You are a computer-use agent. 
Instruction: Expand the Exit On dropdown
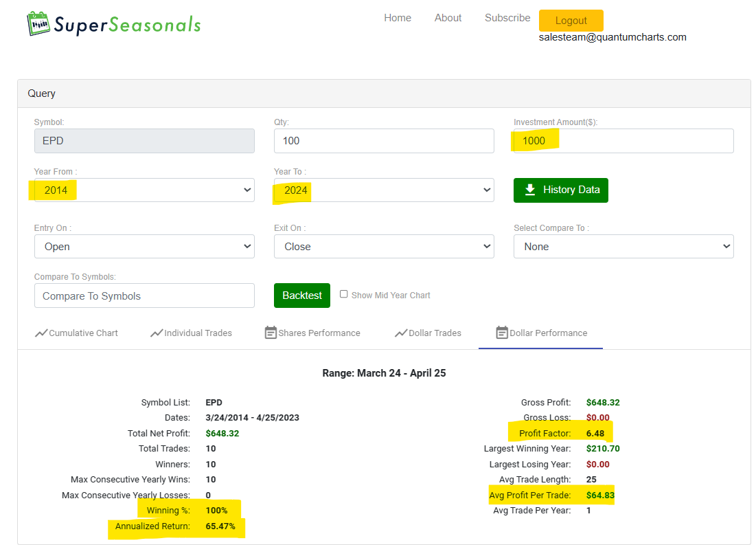click(x=384, y=247)
